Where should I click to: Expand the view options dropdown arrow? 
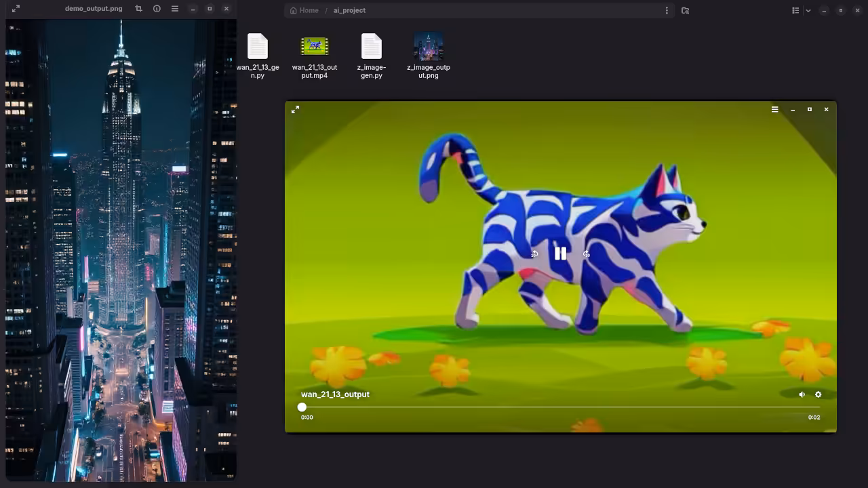(808, 10)
